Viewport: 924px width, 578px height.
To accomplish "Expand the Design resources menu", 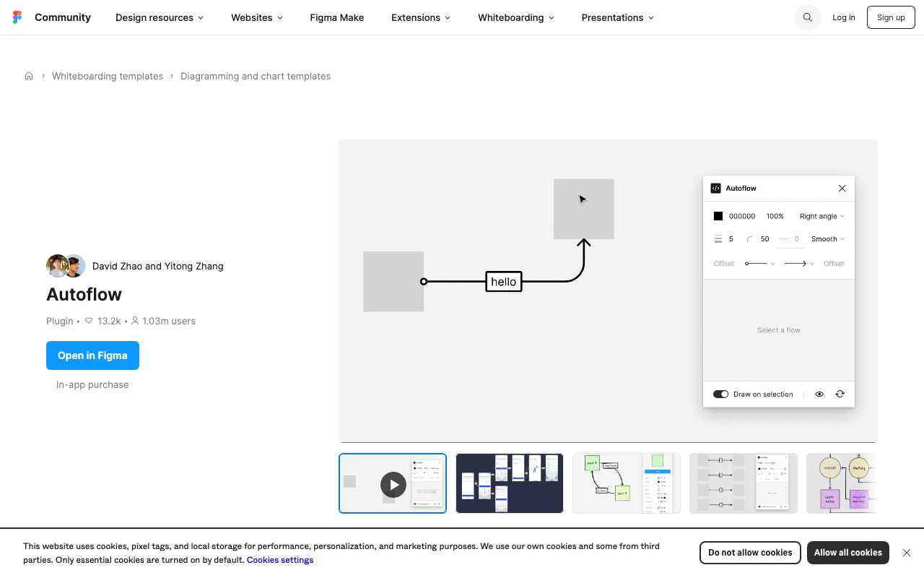I will 160,17.
